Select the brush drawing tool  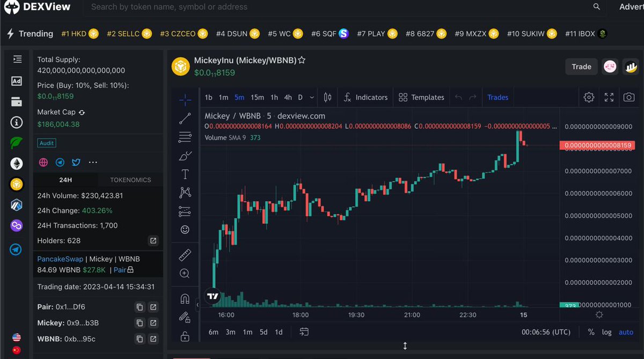click(185, 156)
